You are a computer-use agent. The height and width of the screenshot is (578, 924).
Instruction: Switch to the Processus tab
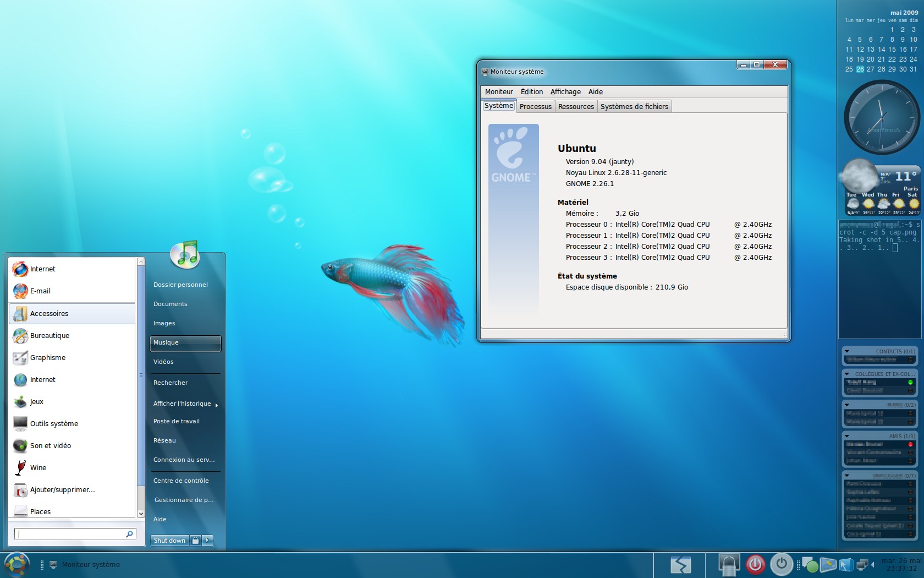[536, 107]
